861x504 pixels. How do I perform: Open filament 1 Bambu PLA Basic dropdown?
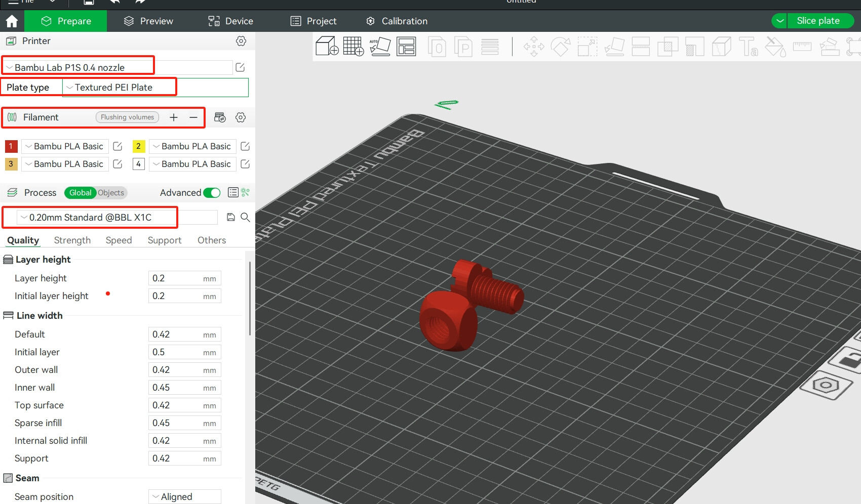tap(65, 146)
